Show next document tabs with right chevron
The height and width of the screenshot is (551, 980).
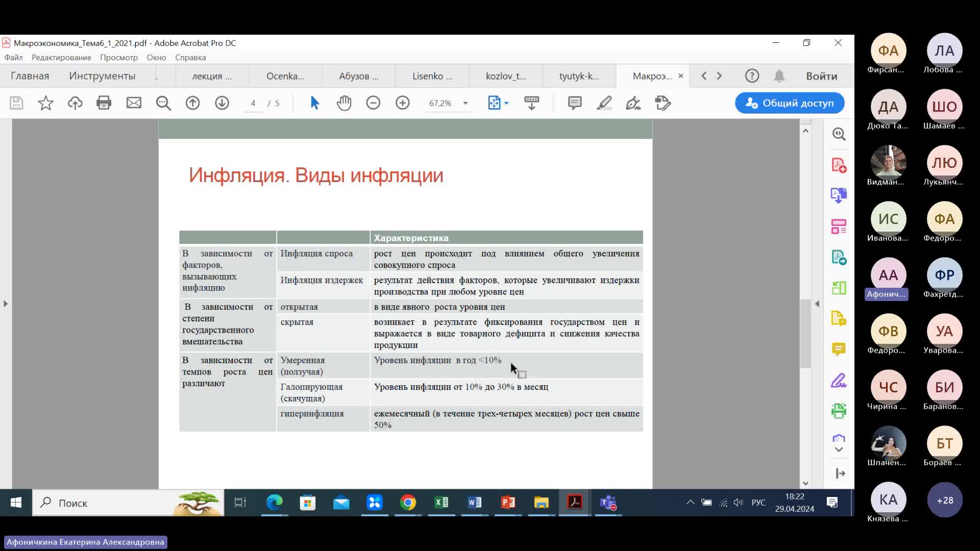coord(719,76)
